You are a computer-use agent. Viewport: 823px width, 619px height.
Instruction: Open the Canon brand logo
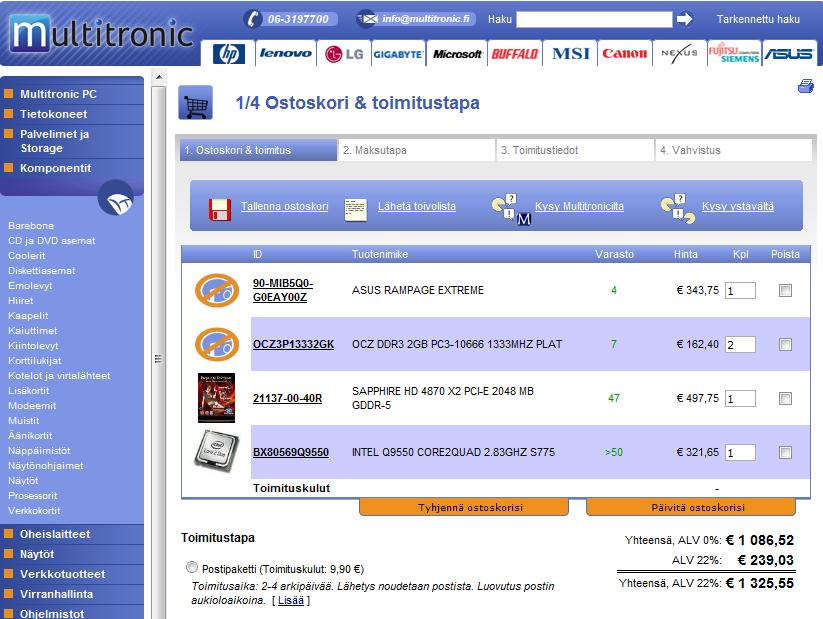point(625,54)
